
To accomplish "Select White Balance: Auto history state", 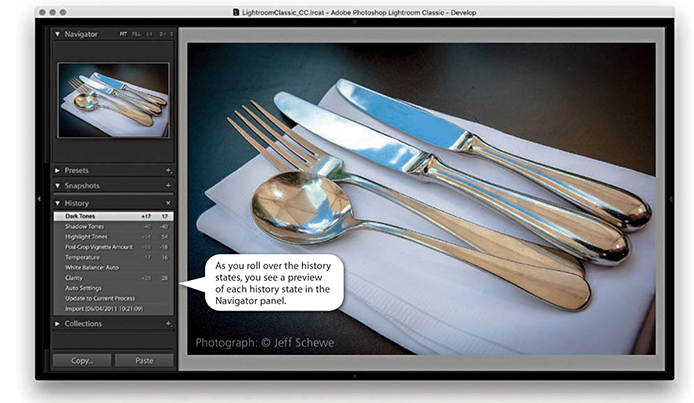I will [x=113, y=268].
